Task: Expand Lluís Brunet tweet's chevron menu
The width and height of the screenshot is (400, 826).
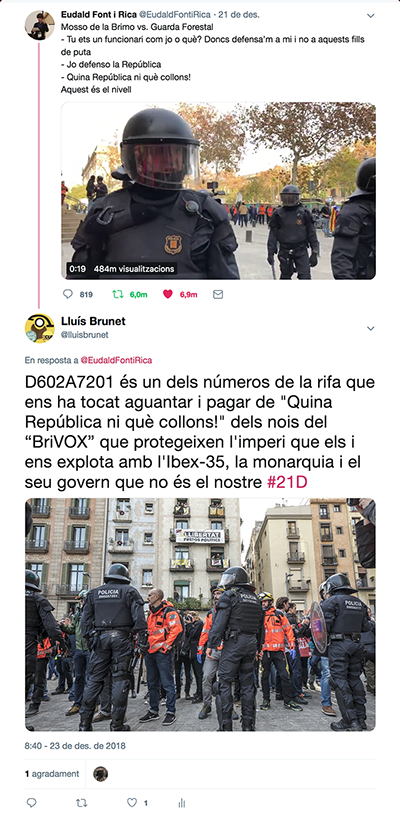Action: 370,328
